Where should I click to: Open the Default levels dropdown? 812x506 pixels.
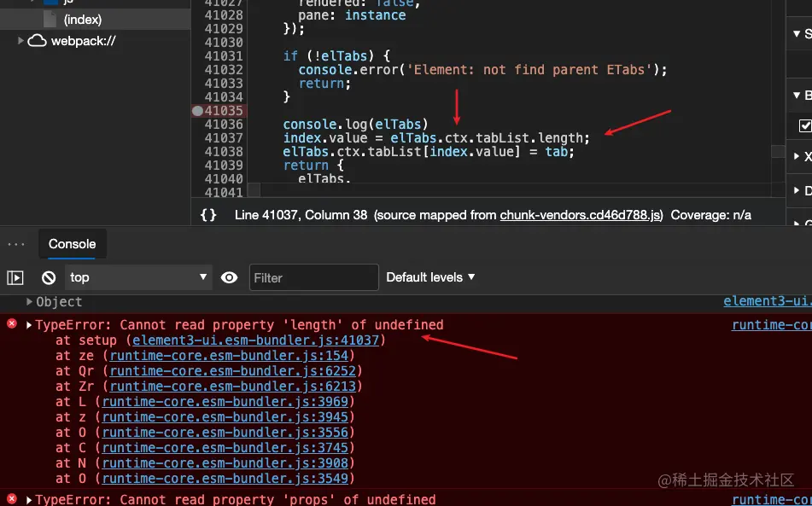click(x=431, y=276)
